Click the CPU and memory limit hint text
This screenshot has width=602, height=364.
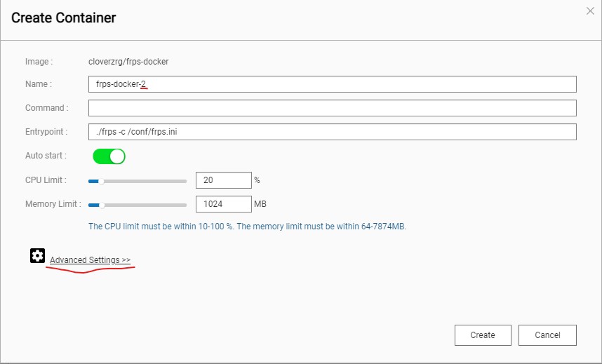coord(247,226)
